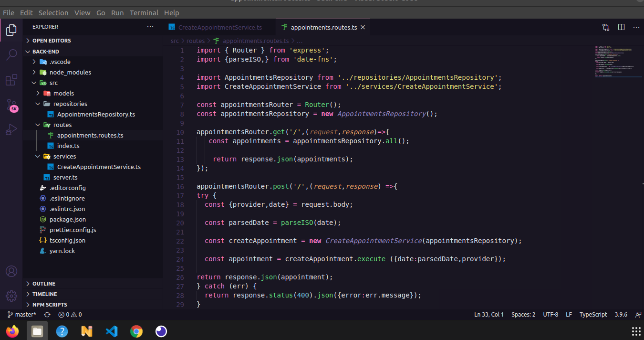This screenshot has height=340, width=644.
Task: Collapse the routes folder
Action: click(93, 125)
